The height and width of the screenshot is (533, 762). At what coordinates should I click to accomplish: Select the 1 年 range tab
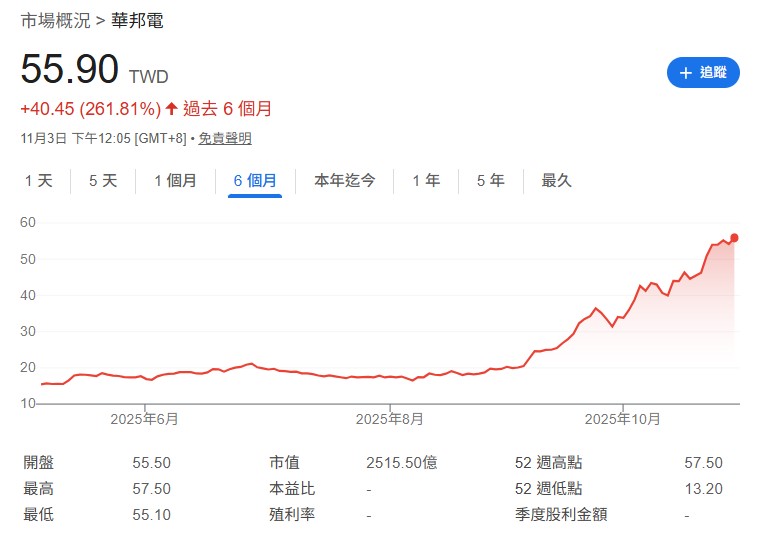426,181
